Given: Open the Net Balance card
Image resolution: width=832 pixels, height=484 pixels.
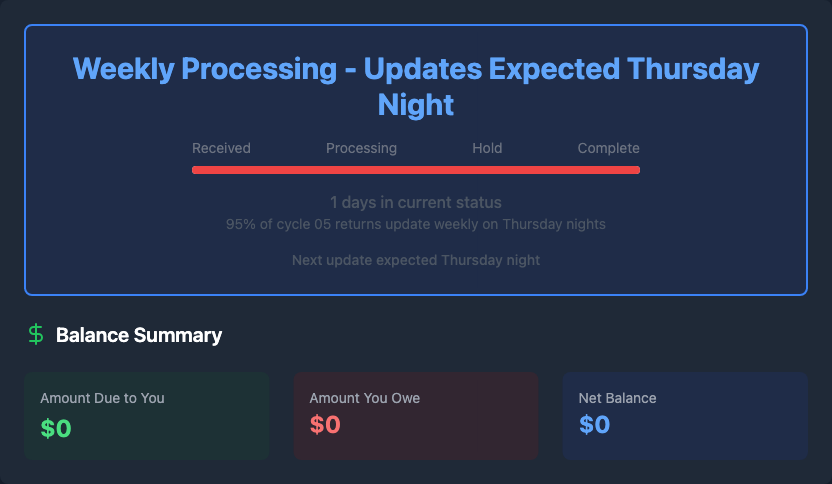Looking at the screenshot, I should [x=684, y=416].
